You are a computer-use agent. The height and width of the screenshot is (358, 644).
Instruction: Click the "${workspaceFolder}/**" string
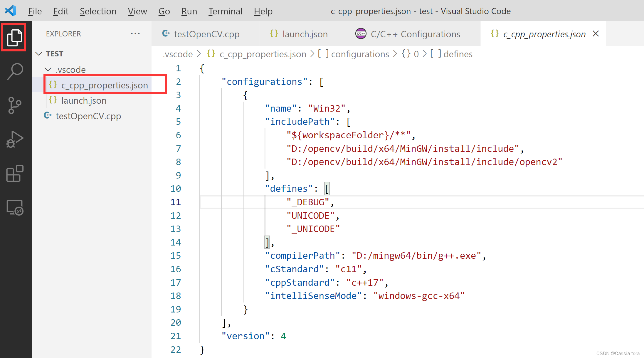point(349,135)
